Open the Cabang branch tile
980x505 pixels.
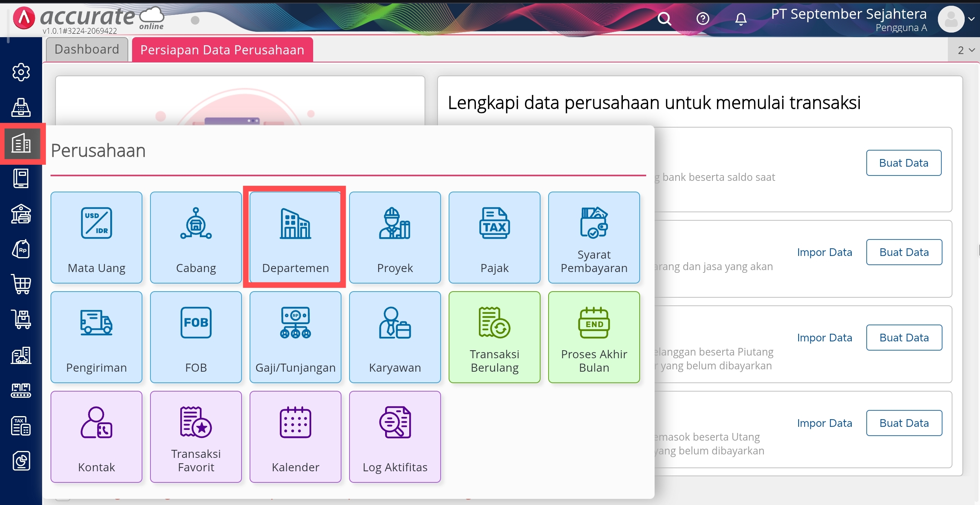tap(196, 237)
